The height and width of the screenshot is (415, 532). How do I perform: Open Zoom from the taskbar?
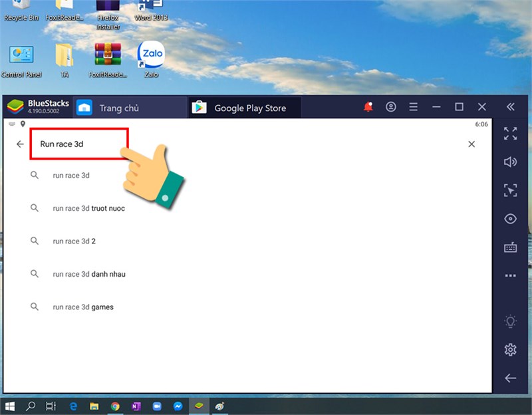coord(157,406)
